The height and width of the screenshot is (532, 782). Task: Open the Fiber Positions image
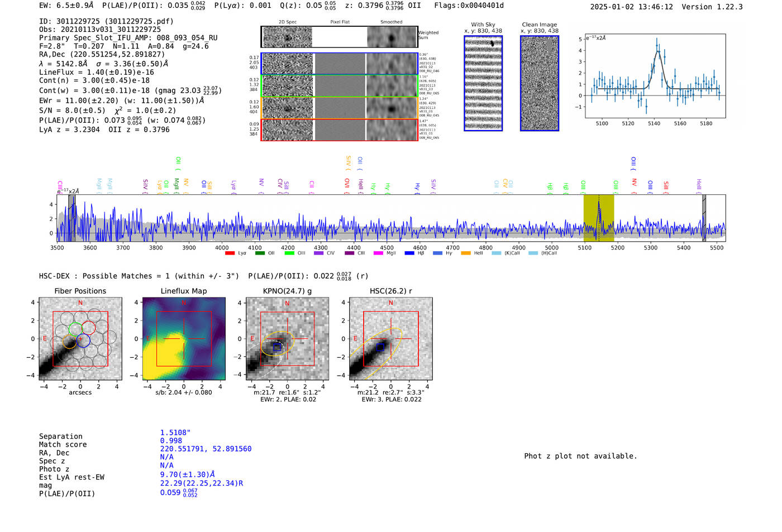[80, 339]
